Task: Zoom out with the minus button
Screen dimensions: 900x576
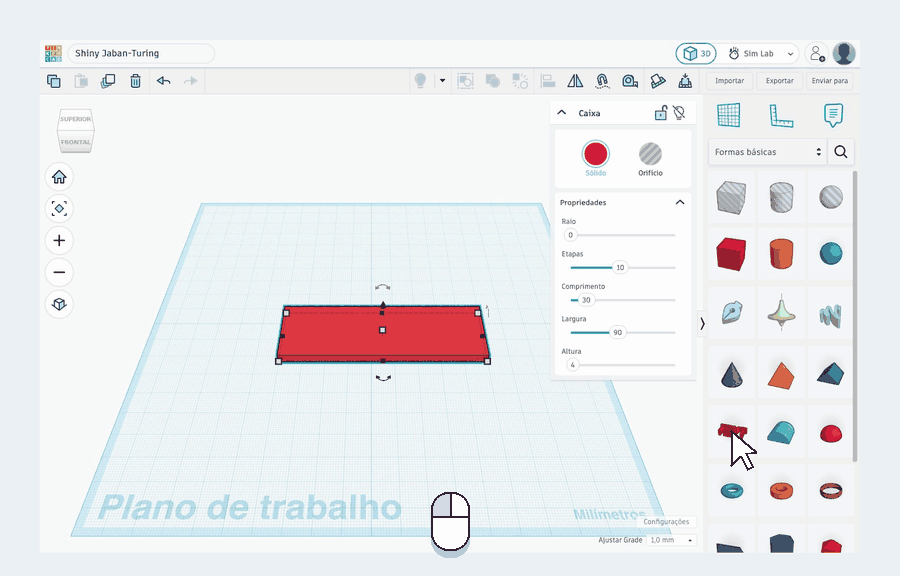Action: click(x=59, y=272)
